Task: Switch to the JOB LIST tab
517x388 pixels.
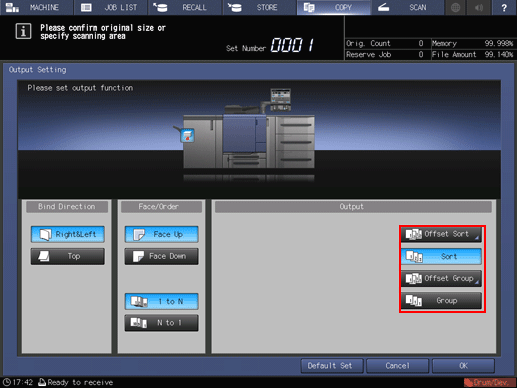Action: point(111,7)
